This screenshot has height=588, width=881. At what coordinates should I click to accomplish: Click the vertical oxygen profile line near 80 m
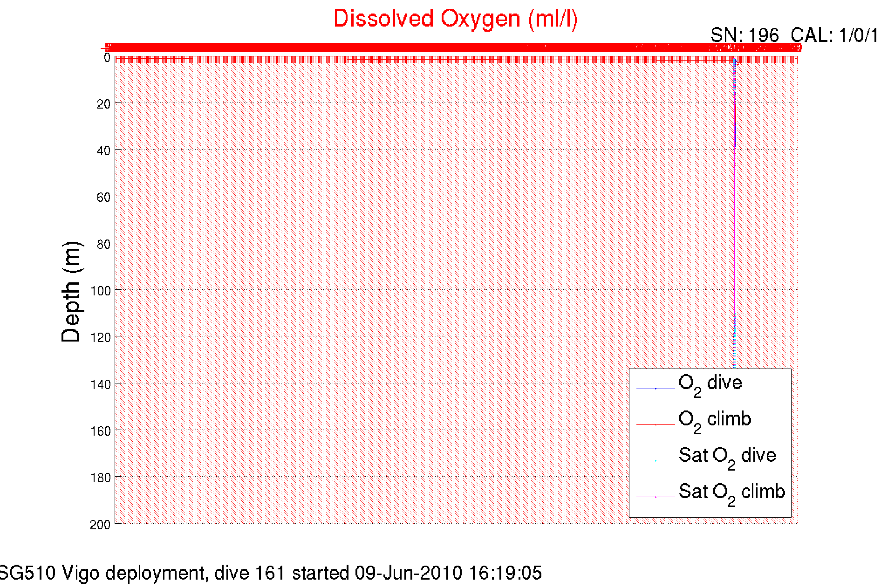pos(735,243)
